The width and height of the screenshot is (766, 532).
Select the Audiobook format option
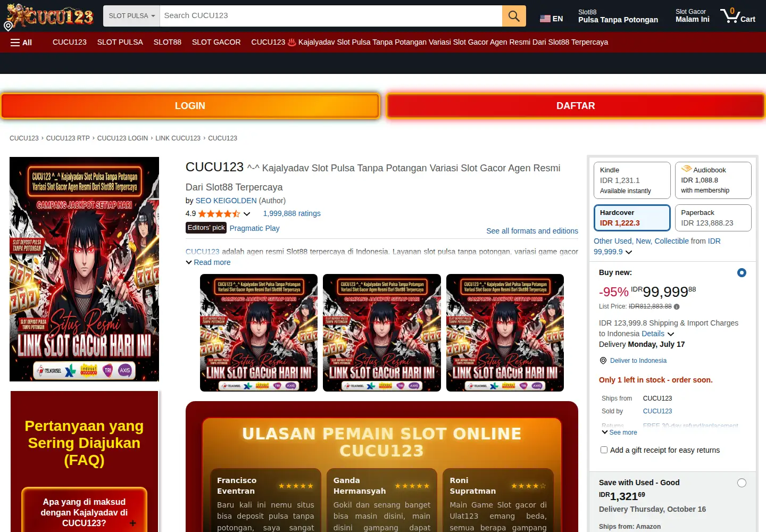click(x=713, y=180)
